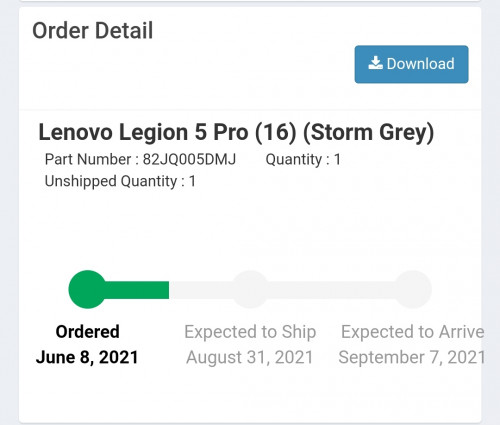Click the Lenovo Legion 5 Pro product title

[236, 132]
